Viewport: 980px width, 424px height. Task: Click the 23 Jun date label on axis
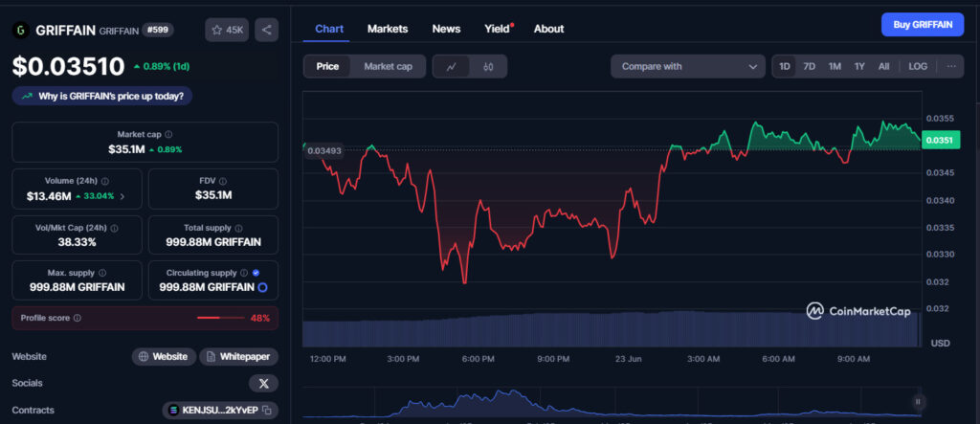coord(629,359)
